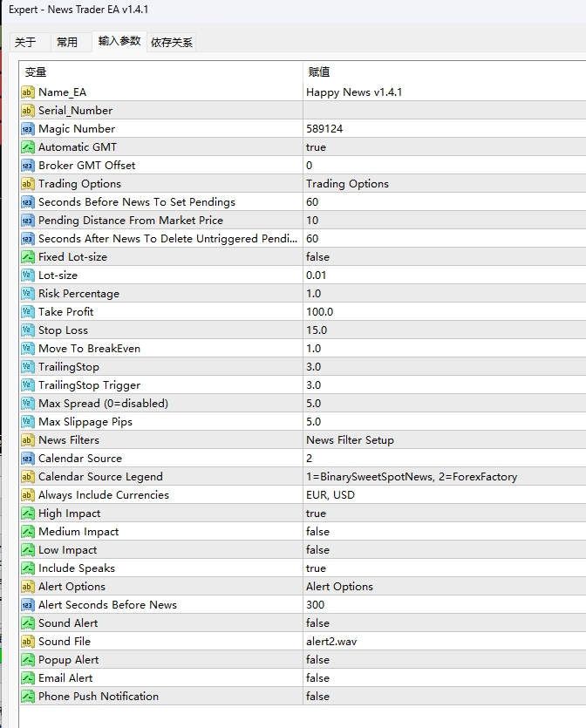Toggle Fixed Lot-size to true
The height and width of the screenshot is (728, 586).
[x=392, y=256]
